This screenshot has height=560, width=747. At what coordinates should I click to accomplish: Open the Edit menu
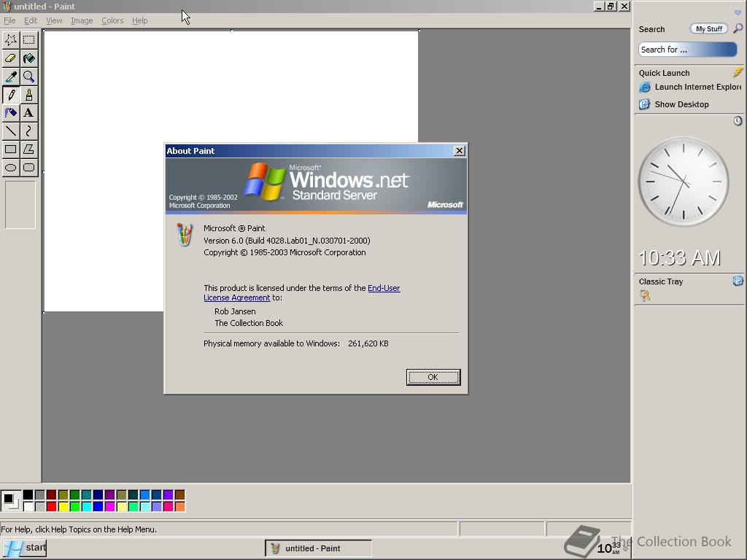pyautogui.click(x=31, y=20)
